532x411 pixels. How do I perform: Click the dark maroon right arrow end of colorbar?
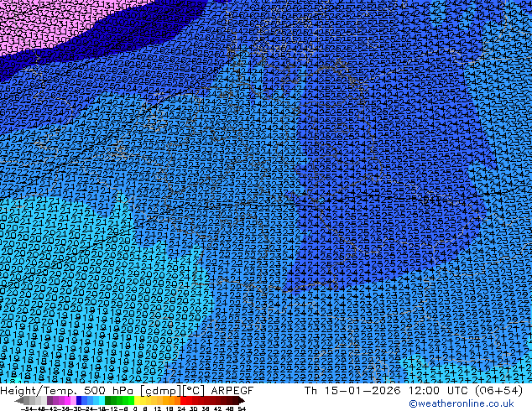[x=241, y=400]
